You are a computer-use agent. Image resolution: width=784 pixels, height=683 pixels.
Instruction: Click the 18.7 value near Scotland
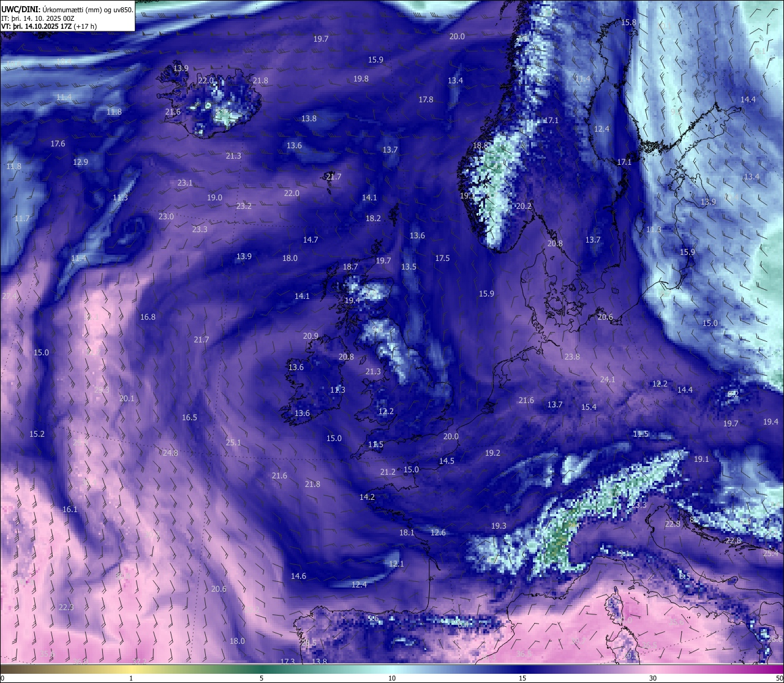point(350,268)
